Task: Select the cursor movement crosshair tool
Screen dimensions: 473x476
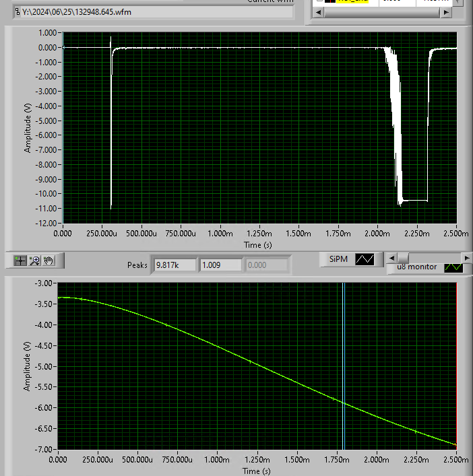Action: click(20, 261)
